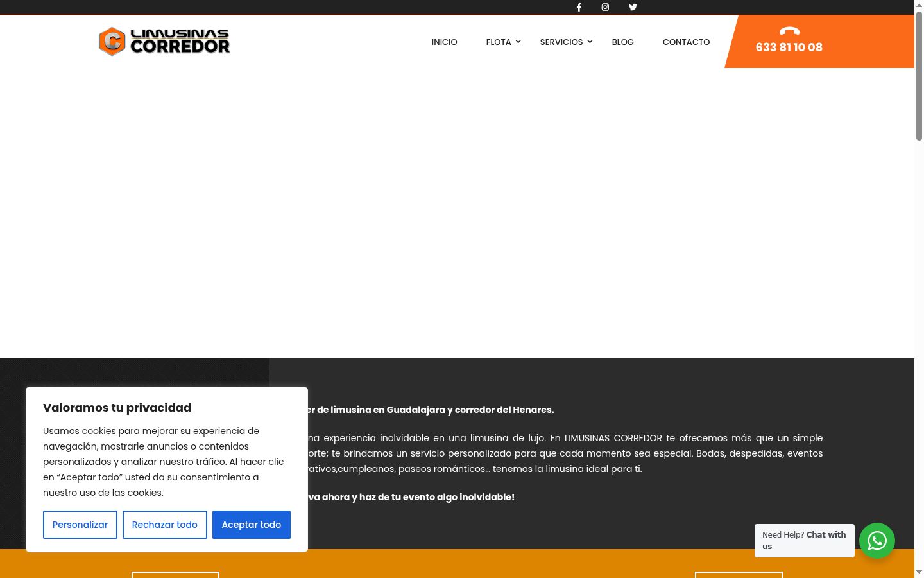Click the vertical page scrollbar thumb
This screenshot has height=578, width=924.
click(x=919, y=76)
